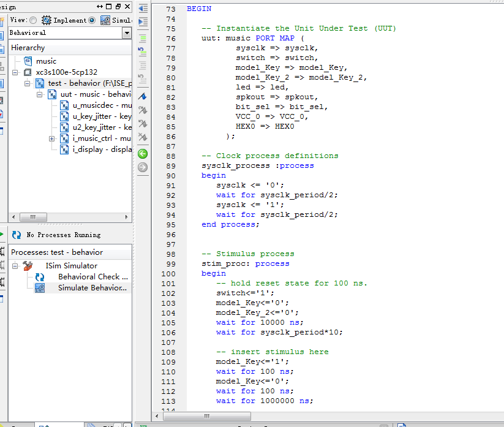Viewport: 504px width, 427px height.
Task: Toggle bookmark with the blue flag icon
Action: pyautogui.click(x=143, y=96)
